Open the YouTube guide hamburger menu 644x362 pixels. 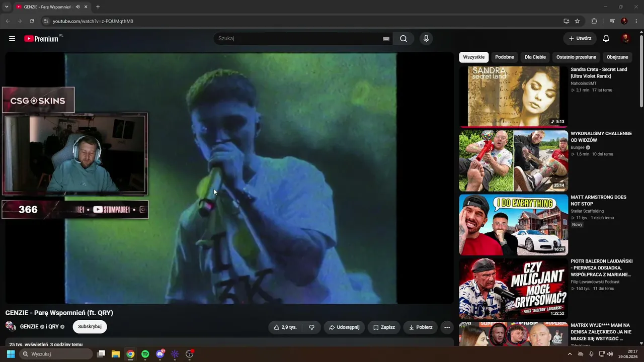12,39
